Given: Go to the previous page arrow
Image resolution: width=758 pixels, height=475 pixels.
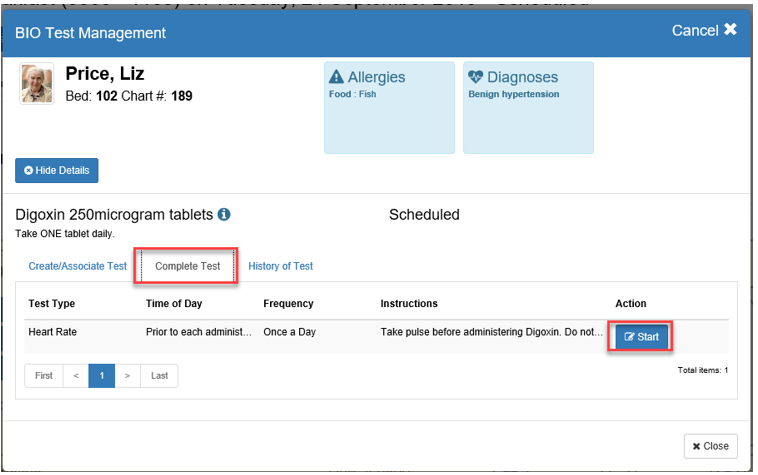Looking at the screenshot, I should (x=75, y=376).
